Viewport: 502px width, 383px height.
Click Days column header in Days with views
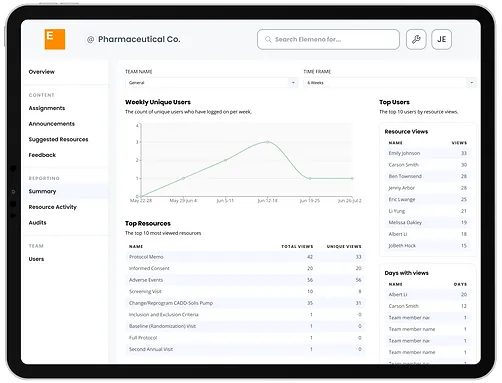pyautogui.click(x=460, y=284)
